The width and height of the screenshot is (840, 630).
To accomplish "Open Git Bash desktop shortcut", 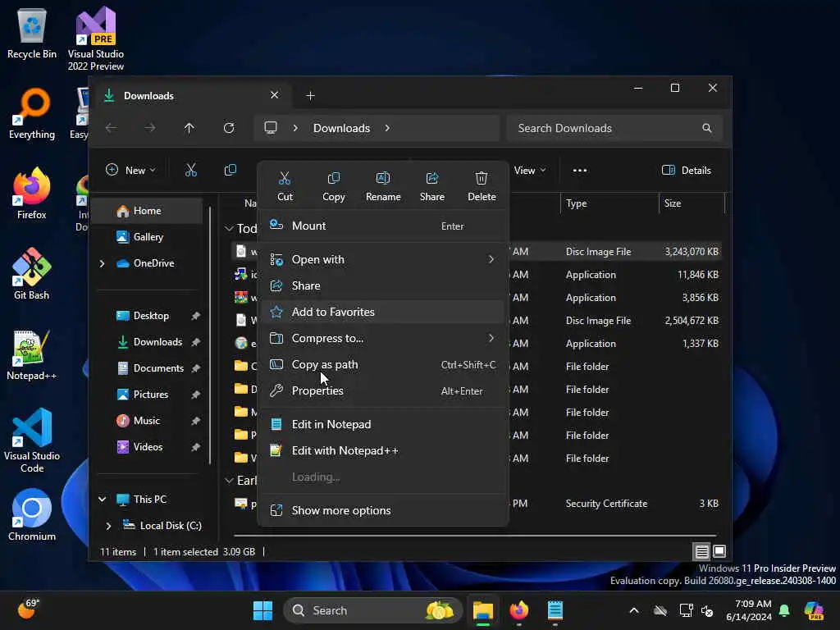I will coord(32,274).
